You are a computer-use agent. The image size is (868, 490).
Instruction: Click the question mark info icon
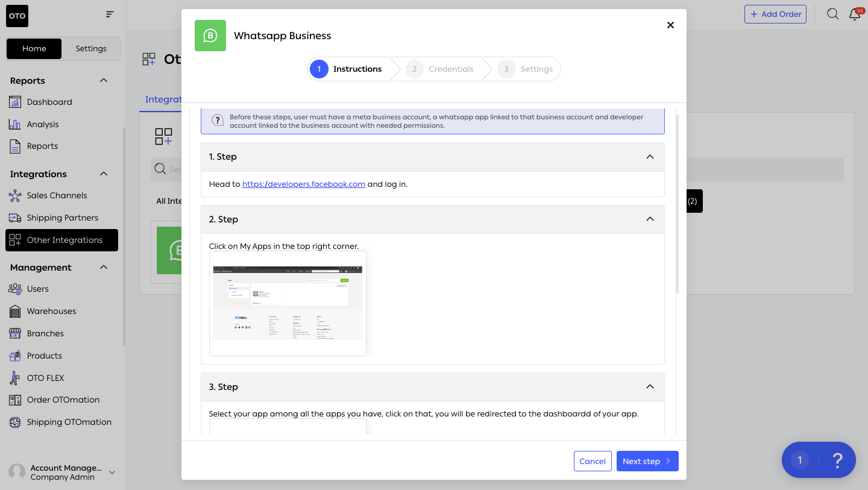pyautogui.click(x=217, y=121)
